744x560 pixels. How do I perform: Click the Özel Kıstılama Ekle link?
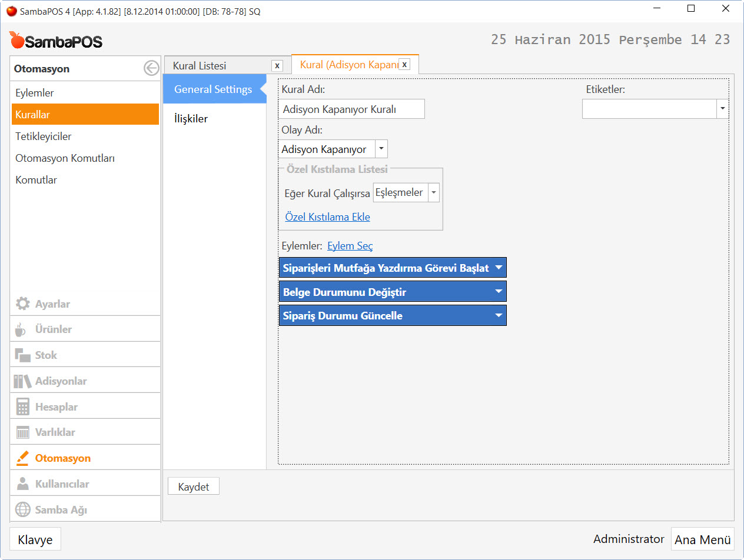pos(327,217)
